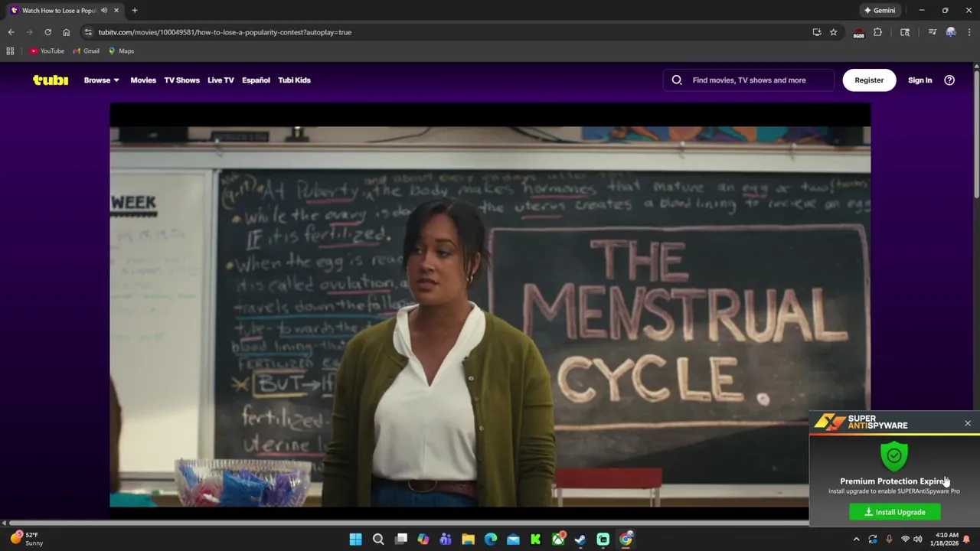Open the YouTube bookmark
Screen dimensions: 980x551
pyautogui.click(x=47, y=51)
